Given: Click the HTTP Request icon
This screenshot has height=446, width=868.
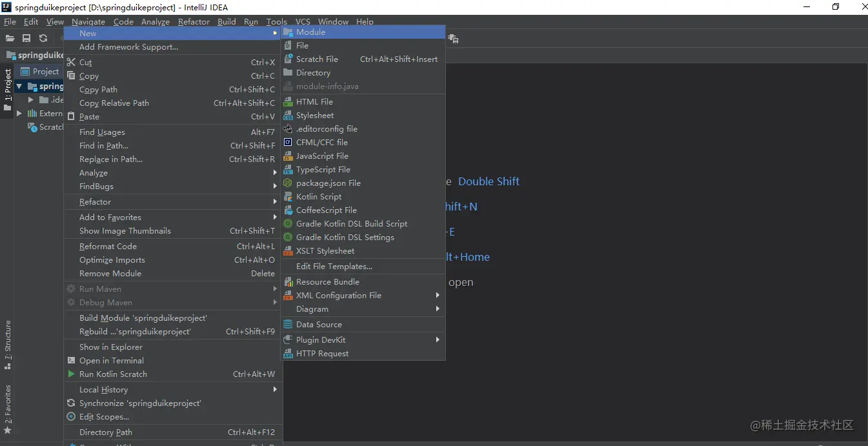Looking at the screenshot, I should tap(288, 354).
